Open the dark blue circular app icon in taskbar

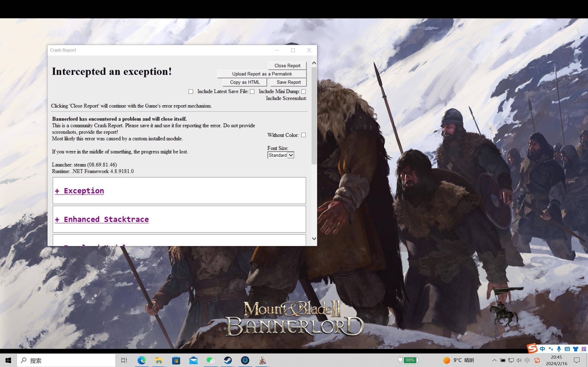tap(245, 360)
